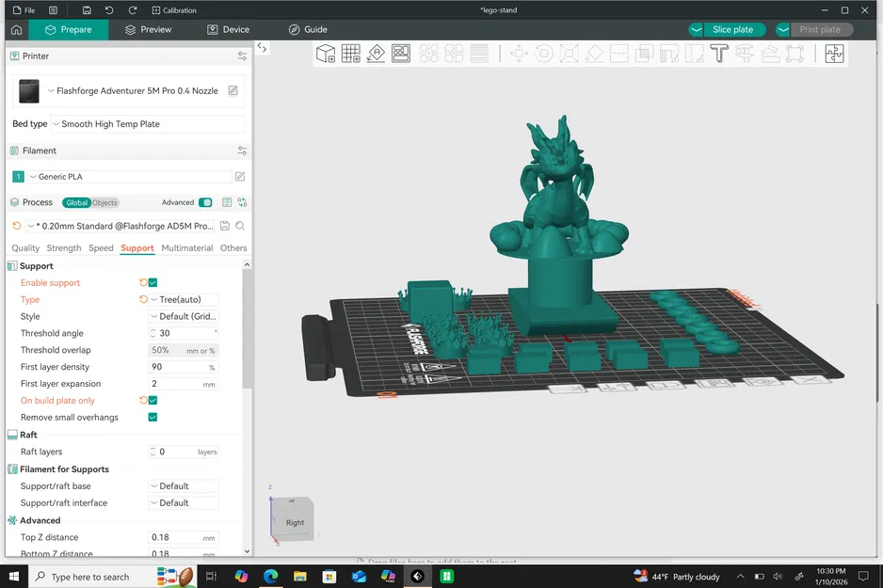This screenshot has height=588, width=883.
Task: Click the filament number 1 color swatch
Action: (18, 177)
